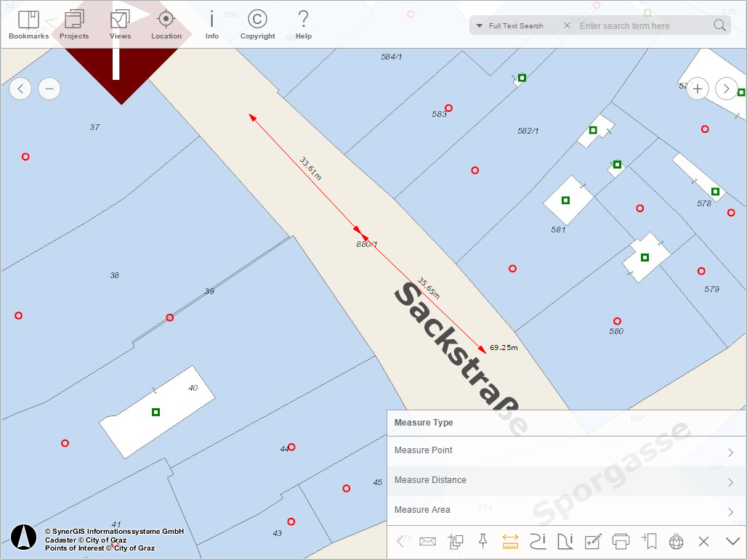Add a bookmark with the flag icon
The width and height of the screenshot is (747, 560).
(x=649, y=541)
